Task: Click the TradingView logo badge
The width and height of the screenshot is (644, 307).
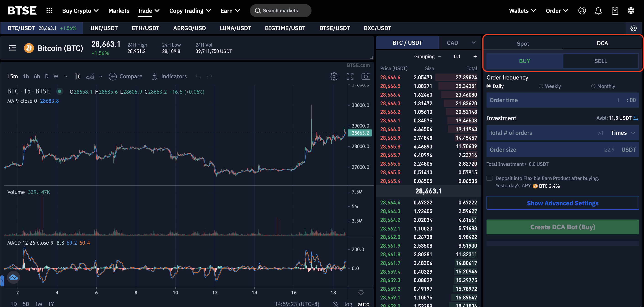Action: 13,277
